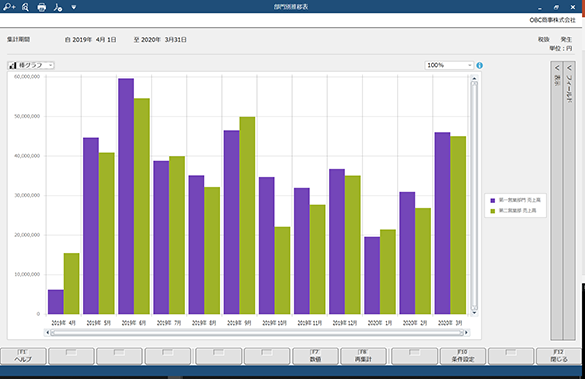Image resolution: width=585 pixels, height=379 pixels.
Task: Expand the フィールド side panel
Action: pos(569,201)
